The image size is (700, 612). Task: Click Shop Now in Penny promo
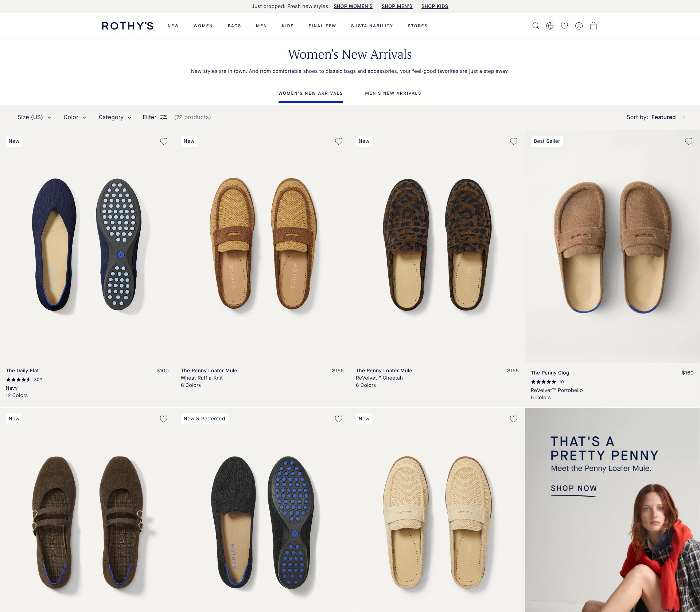574,489
